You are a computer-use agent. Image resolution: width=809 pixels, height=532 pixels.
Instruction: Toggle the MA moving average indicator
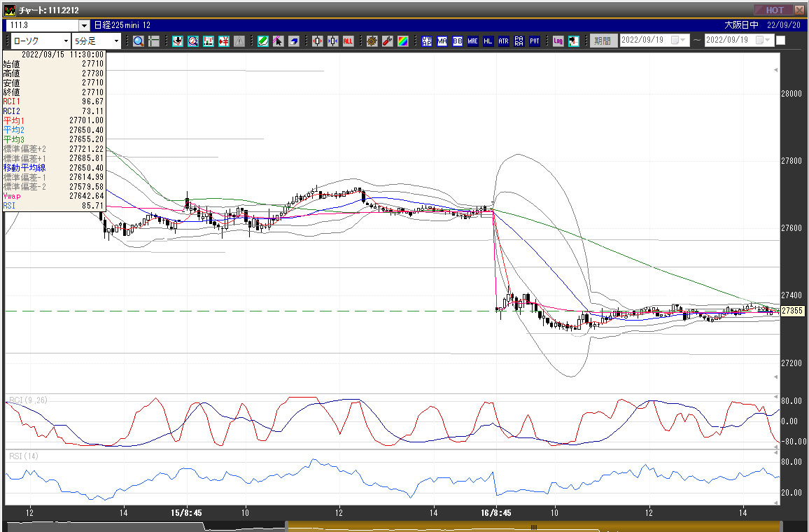[x=442, y=41]
